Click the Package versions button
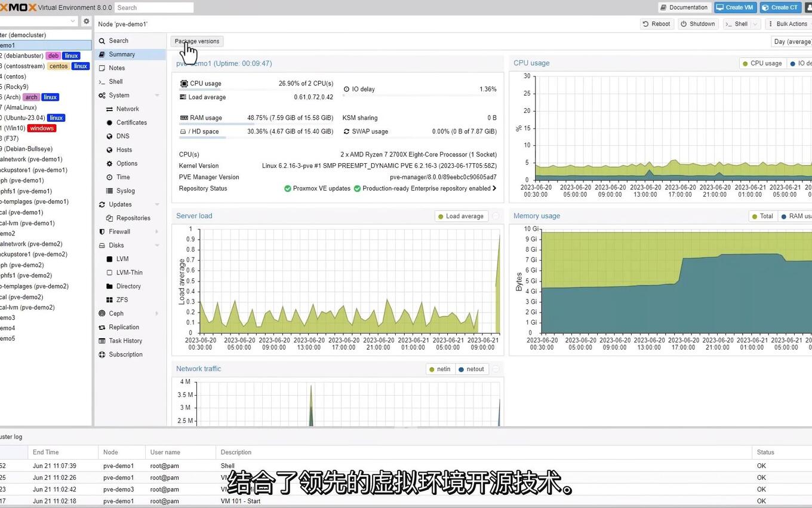The image size is (812, 508). point(197,41)
